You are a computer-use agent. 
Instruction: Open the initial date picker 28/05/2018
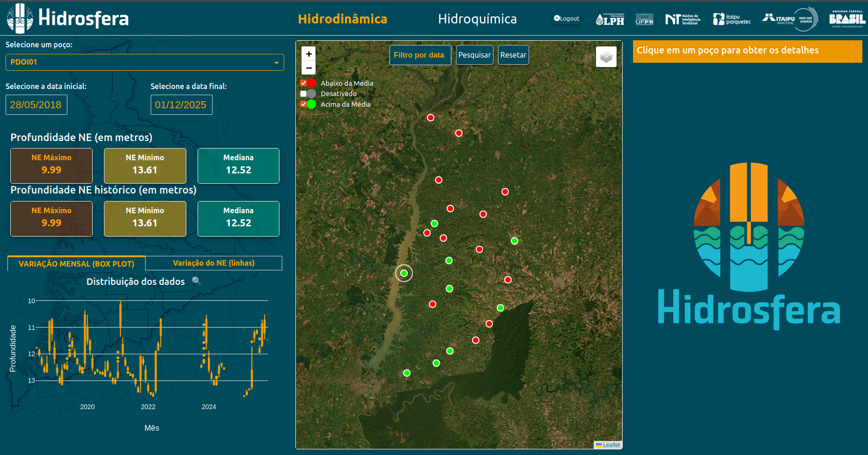[37, 105]
